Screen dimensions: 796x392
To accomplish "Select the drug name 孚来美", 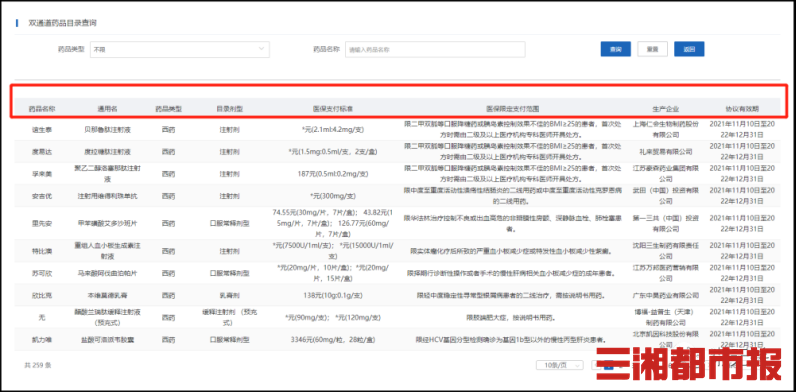I will (x=42, y=174).
